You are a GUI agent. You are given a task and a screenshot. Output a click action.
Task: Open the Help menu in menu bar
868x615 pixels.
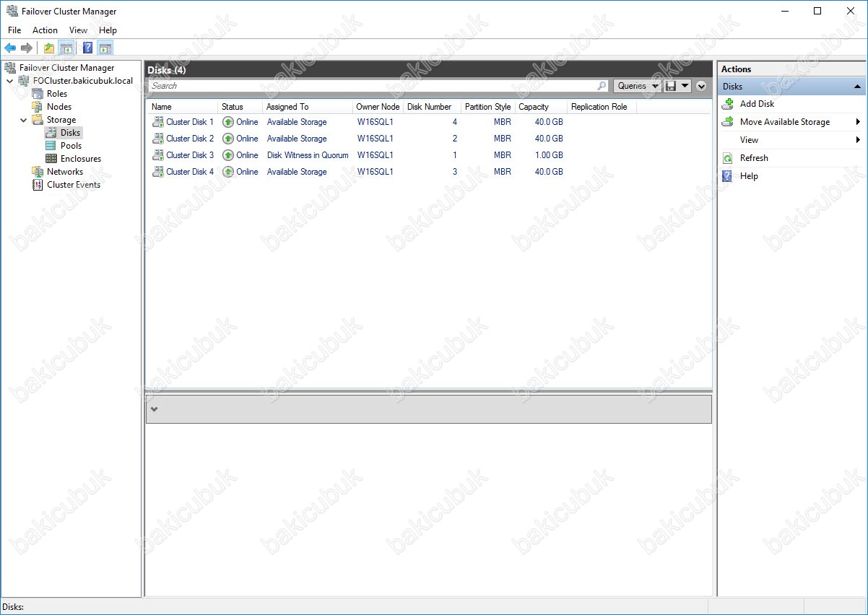108,30
